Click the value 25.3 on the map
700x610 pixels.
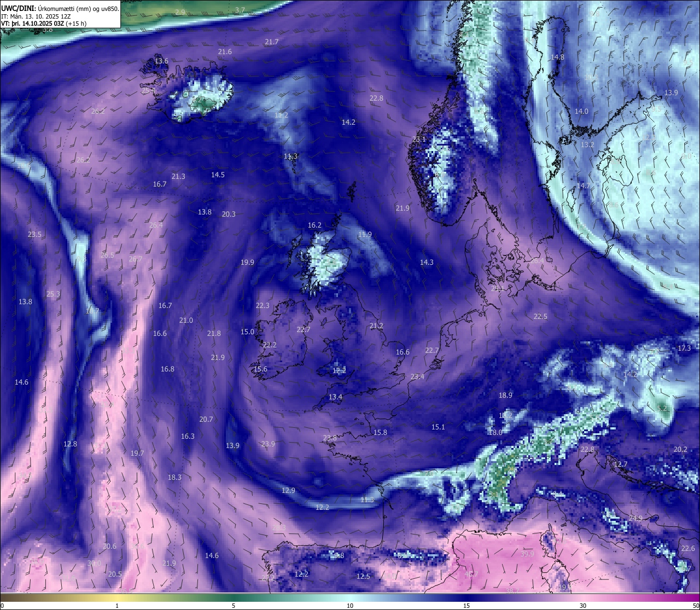point(53,294)
